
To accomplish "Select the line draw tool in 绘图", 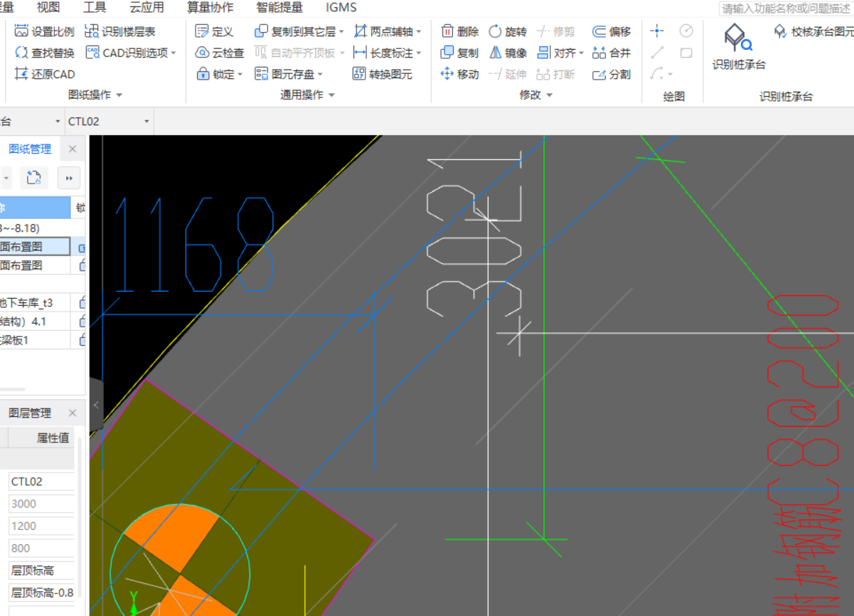I will pos(657,53).
